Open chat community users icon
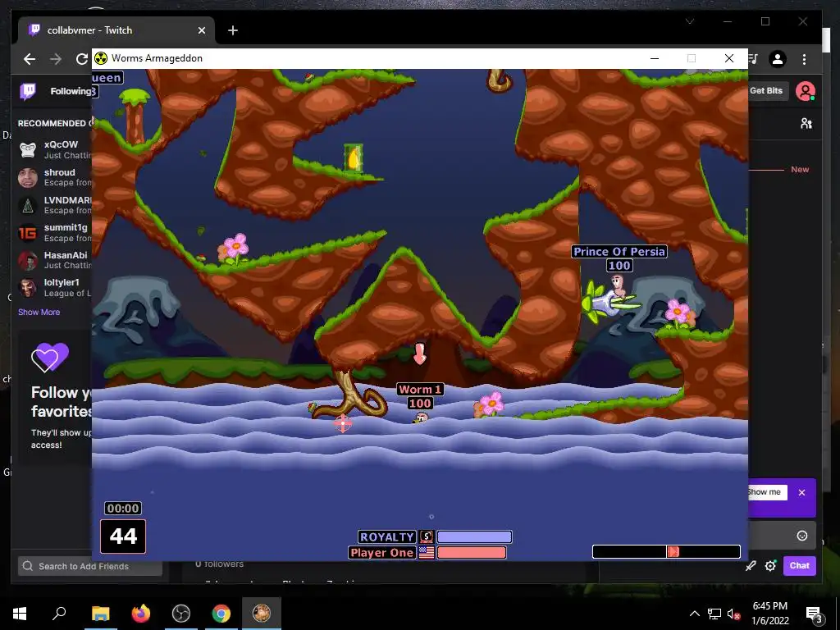840x630 pixels. [806, 124]
